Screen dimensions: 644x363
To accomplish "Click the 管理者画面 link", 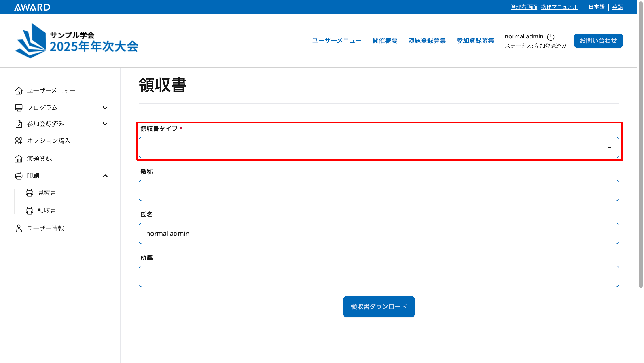I will pyautogui.click(x=524, y=7).
